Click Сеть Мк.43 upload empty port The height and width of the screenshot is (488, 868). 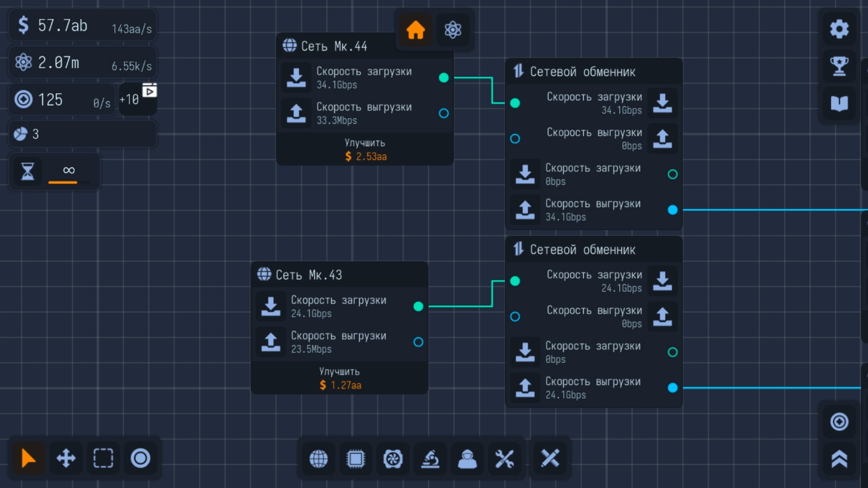pyautogui.click(x=419, y=342)
